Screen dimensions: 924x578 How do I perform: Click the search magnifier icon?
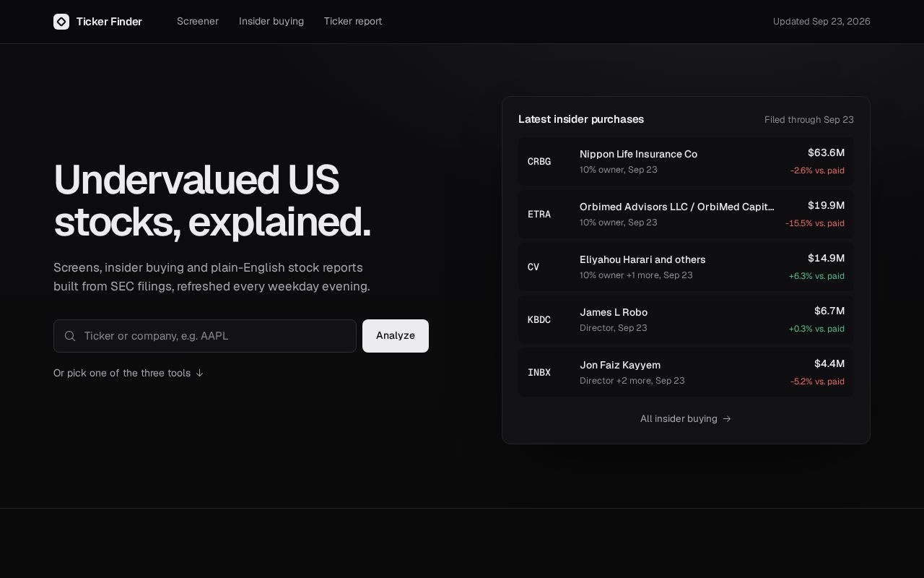point(70,336)
